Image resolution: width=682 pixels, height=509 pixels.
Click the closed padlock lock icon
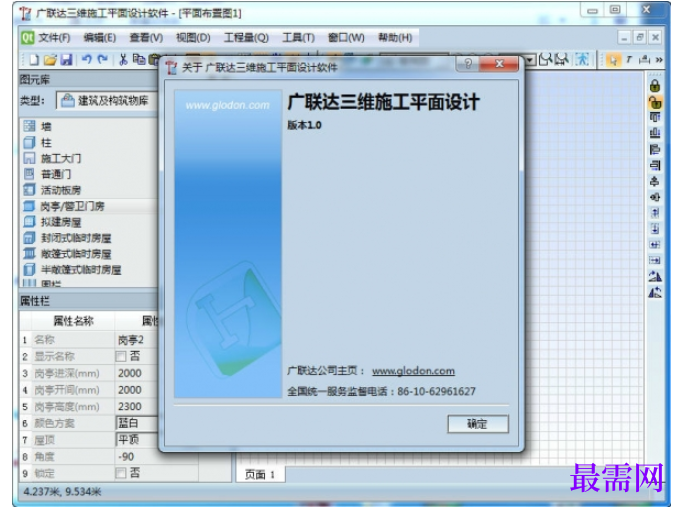point(655,86)
